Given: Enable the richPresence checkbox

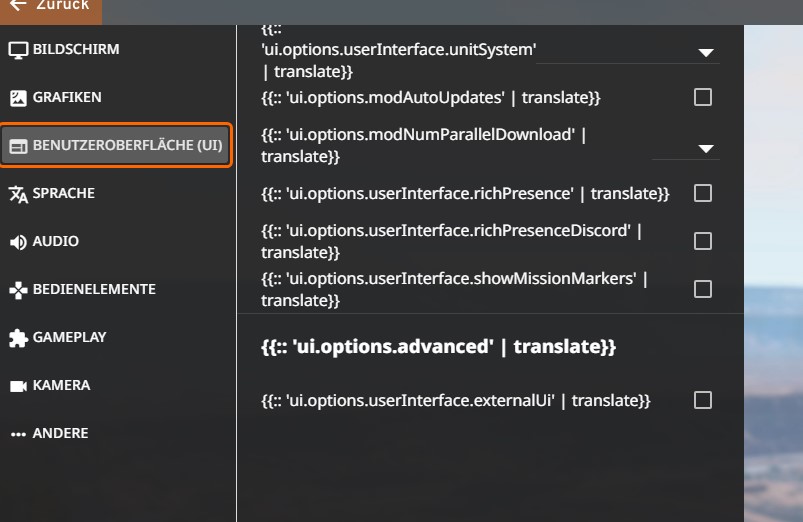Looking at the screenshot, I should click(x=703, y=193).
